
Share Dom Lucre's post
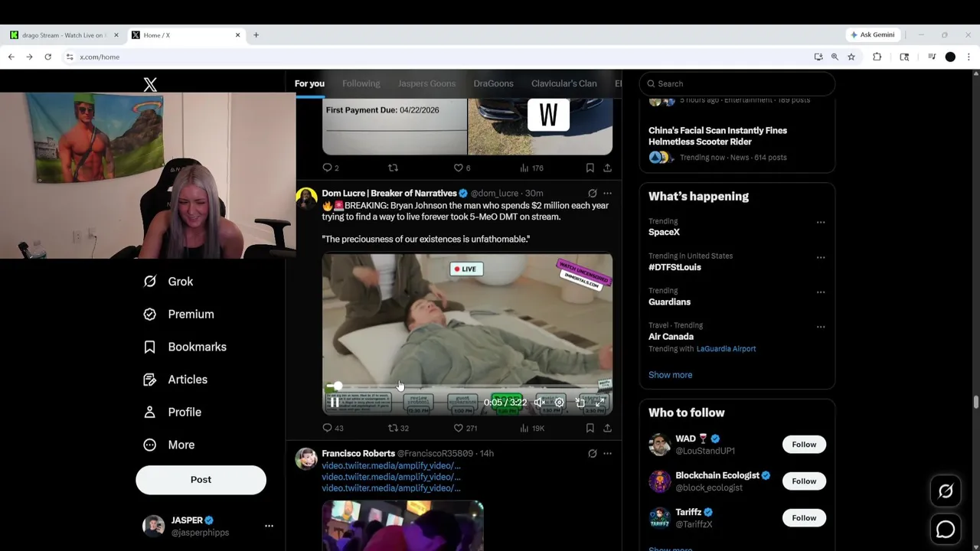tap(607, 428)
